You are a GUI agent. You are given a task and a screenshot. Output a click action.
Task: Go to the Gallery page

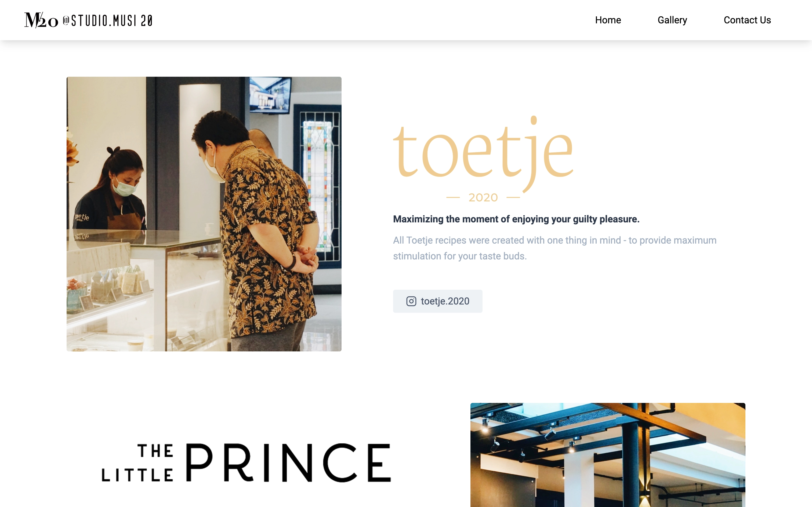(672, 20)
